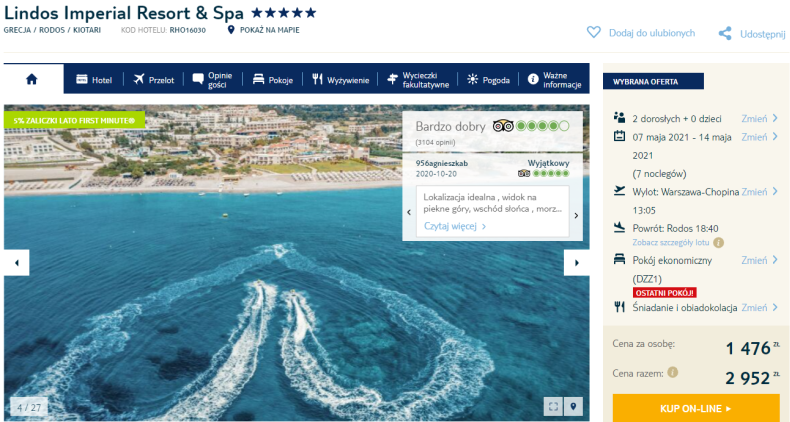
Task: Open Zobacz szczegóły lotu link
Action: pyautogui.click(x=671, y=243)
